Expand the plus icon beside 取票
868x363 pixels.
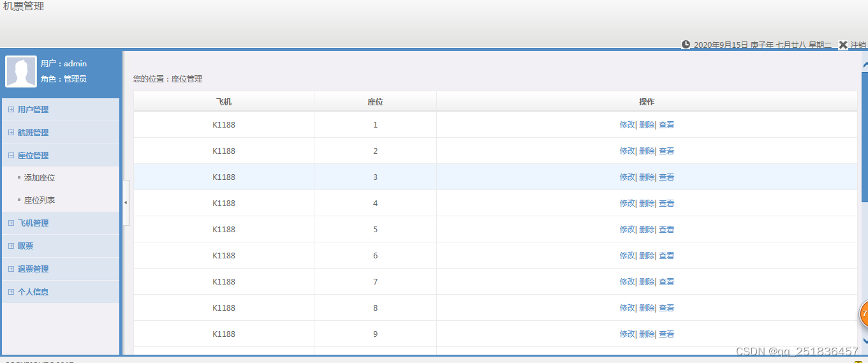pyautogui.click(x=11, y=246)
